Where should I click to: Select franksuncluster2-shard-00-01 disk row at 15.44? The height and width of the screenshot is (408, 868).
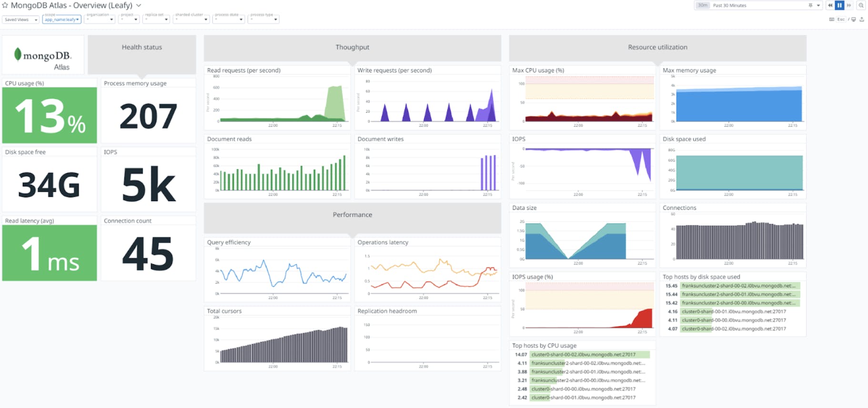point(732,295)
